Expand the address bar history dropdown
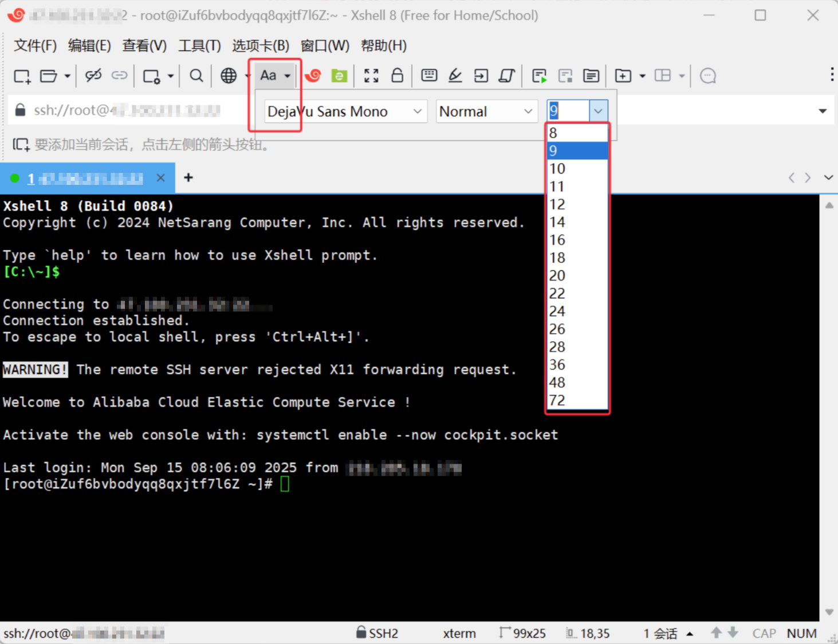The image size is (838, 644). click(823, 111)
